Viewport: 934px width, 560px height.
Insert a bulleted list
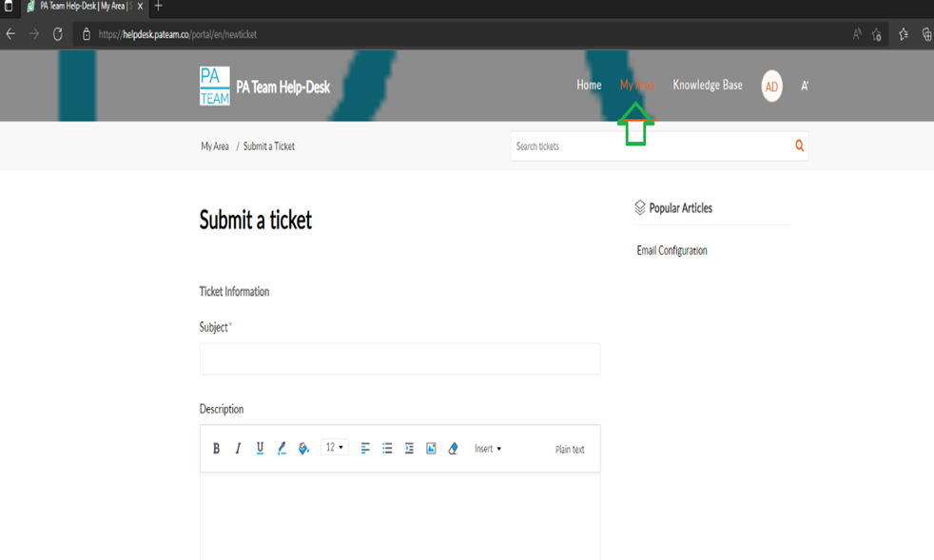coord(387,449)
